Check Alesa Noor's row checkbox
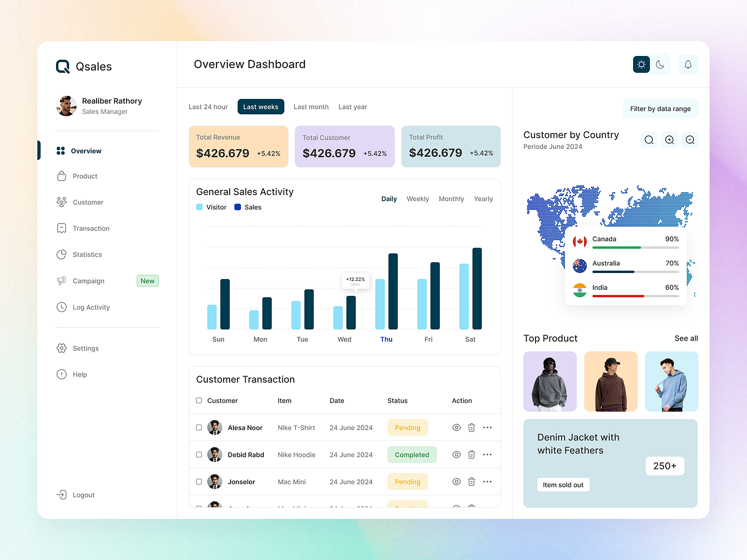747x560 pixels. pyautogui.click(x=199, y=427)
